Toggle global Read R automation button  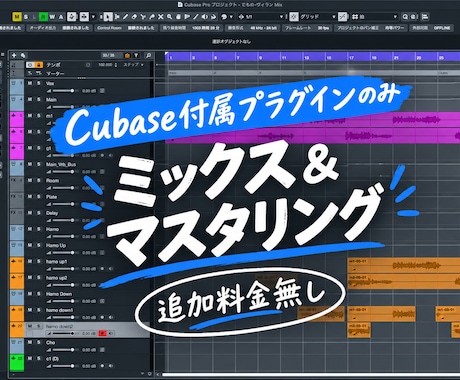click(x=43, y=17)
